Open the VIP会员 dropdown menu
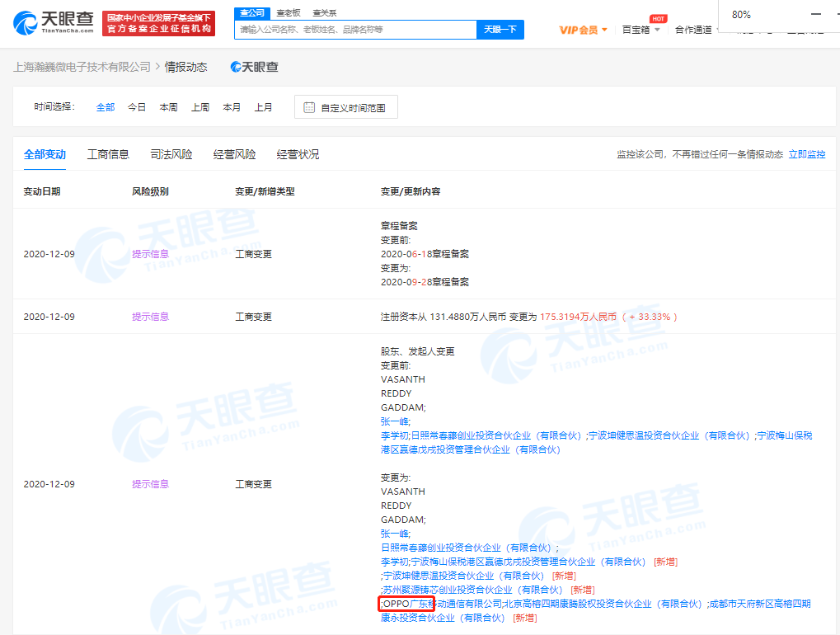Viewport: 840px width, 635px height. click(x=583, y=30)
